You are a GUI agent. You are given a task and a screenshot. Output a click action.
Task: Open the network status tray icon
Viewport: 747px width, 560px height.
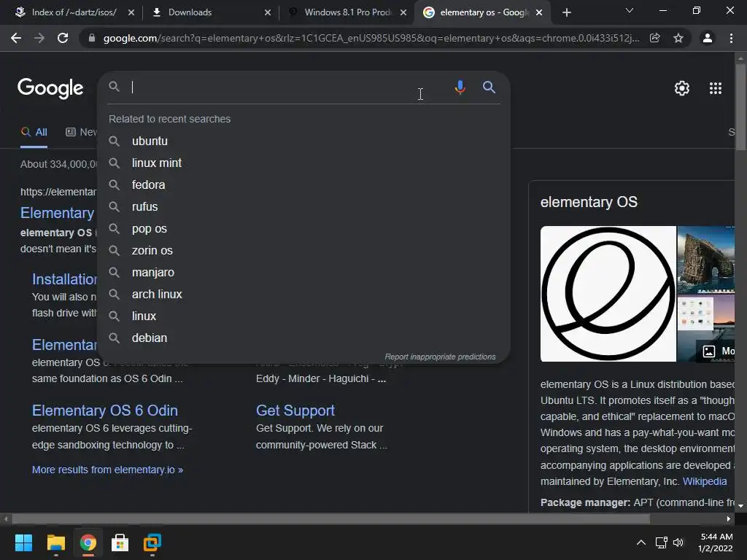pos(661,542)
